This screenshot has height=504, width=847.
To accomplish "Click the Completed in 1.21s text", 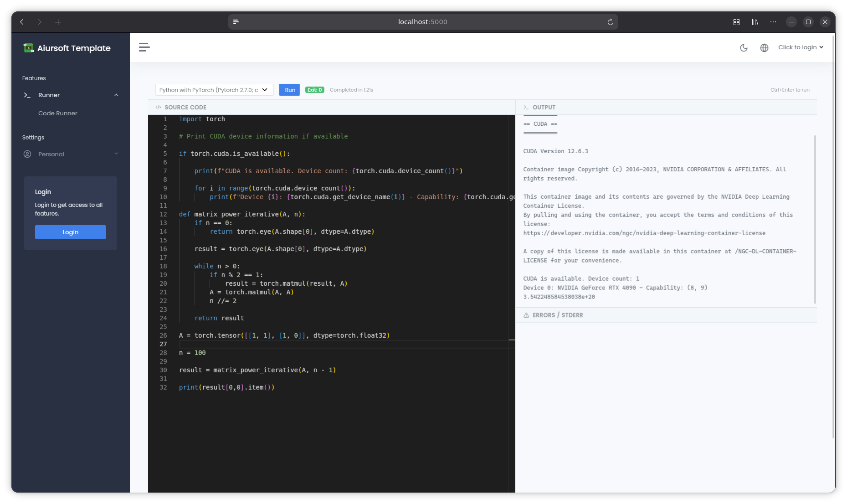I will (x=351, y=90).
